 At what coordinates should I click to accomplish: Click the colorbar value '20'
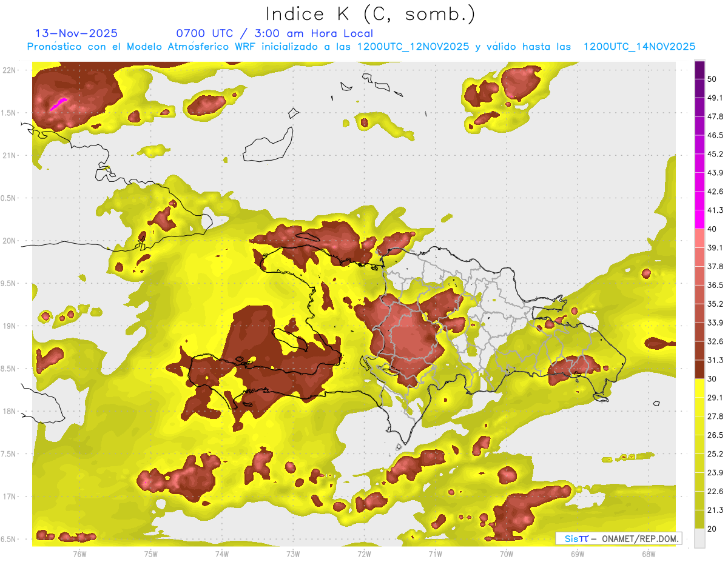[713, 529]
